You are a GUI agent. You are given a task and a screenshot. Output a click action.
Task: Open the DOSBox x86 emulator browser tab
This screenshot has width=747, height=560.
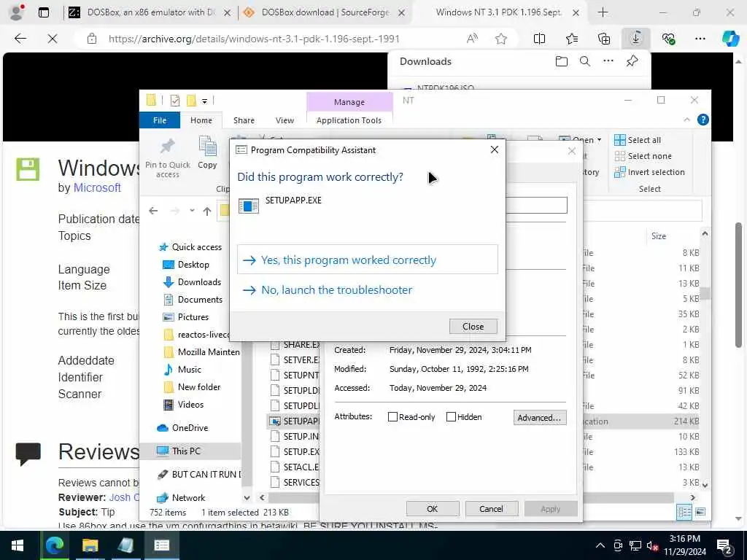[150, 13]
